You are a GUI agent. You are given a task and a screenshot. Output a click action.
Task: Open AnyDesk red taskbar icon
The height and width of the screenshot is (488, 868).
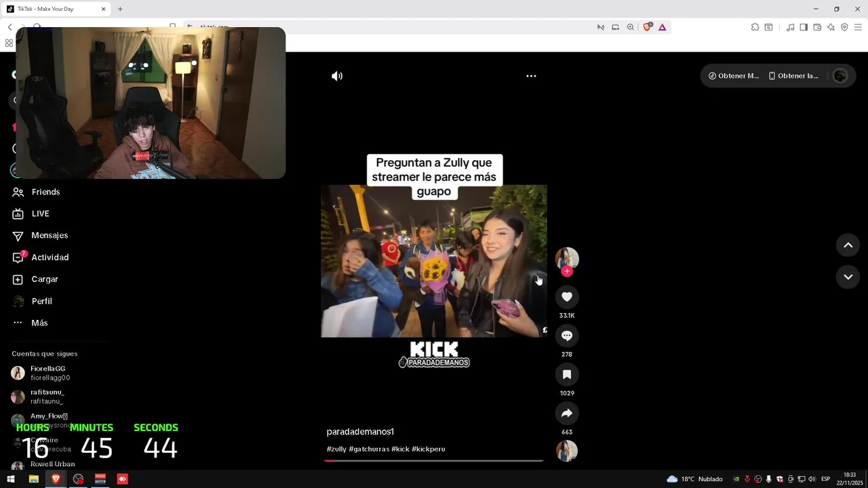point(123,479)
